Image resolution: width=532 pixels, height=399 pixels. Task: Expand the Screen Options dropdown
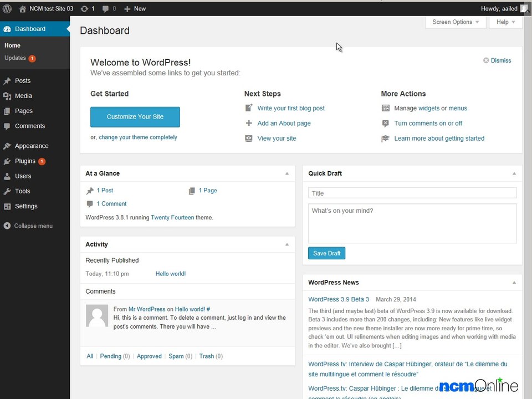tap(456, 22)
